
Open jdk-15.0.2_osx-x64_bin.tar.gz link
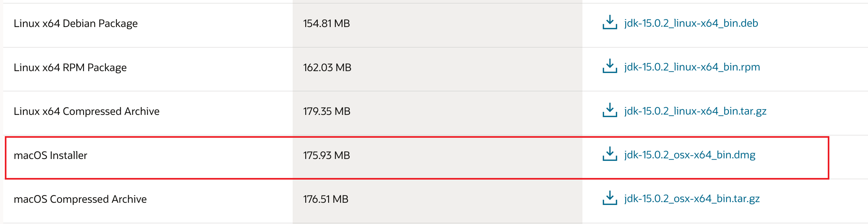(x=692, y=199)
